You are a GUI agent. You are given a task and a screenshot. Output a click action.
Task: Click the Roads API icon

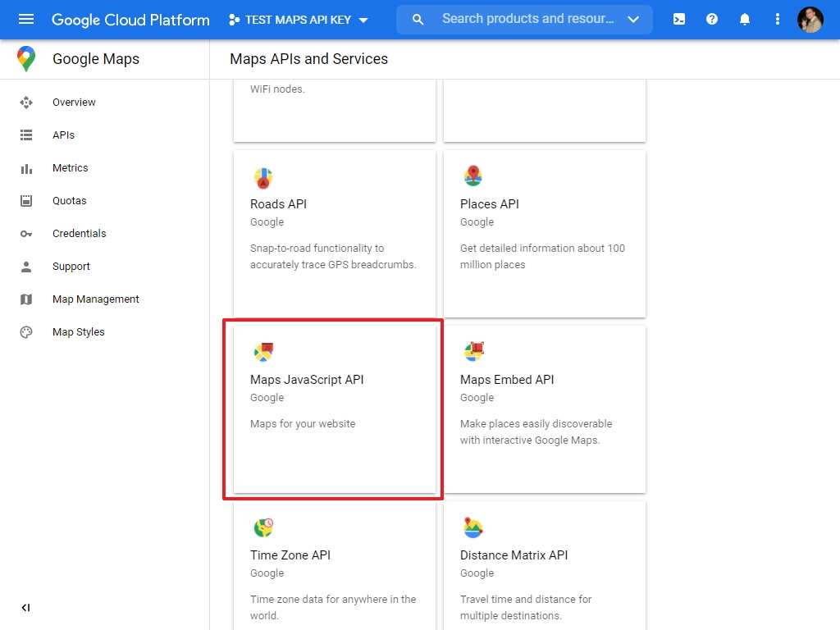(263, 178)
